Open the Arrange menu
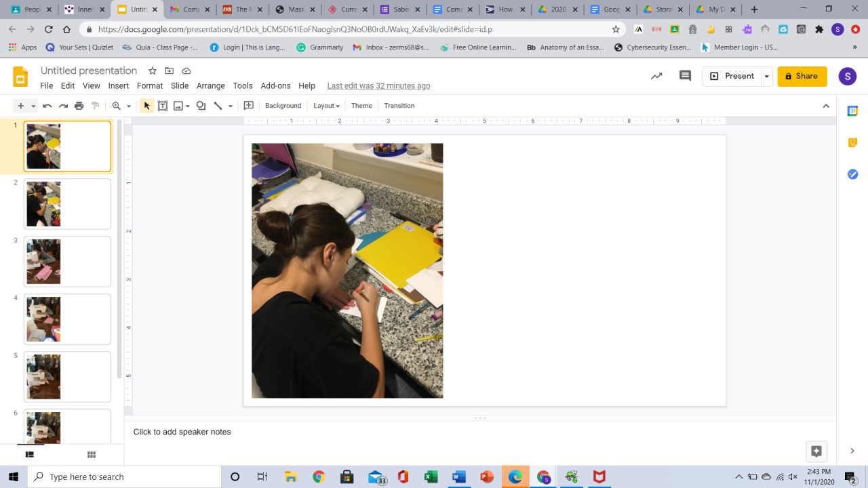 click(x=211, y=86)
